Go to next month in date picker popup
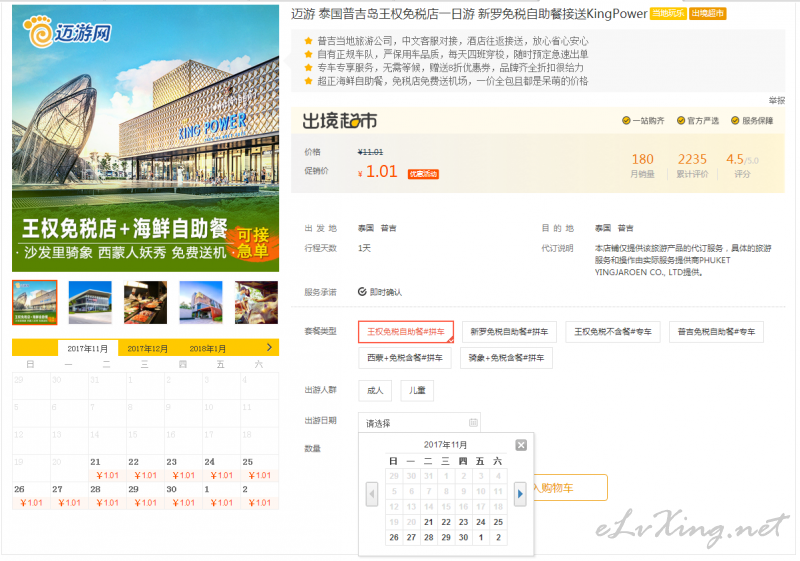The width and height of the screenshot is (800, 561). pos(520,494)
